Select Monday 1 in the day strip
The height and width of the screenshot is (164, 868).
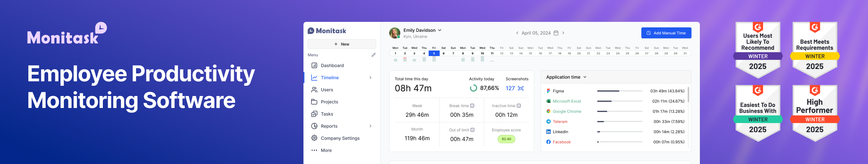(395, 53)
